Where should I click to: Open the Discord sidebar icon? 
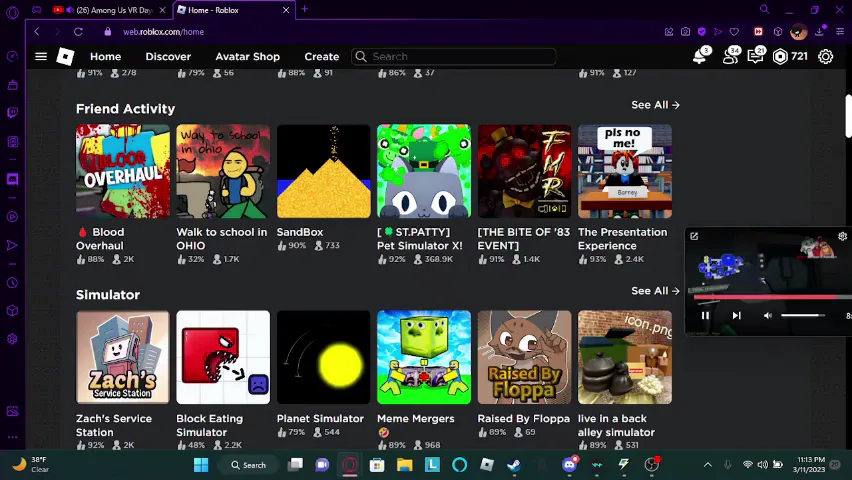click(x=12, y=179)
